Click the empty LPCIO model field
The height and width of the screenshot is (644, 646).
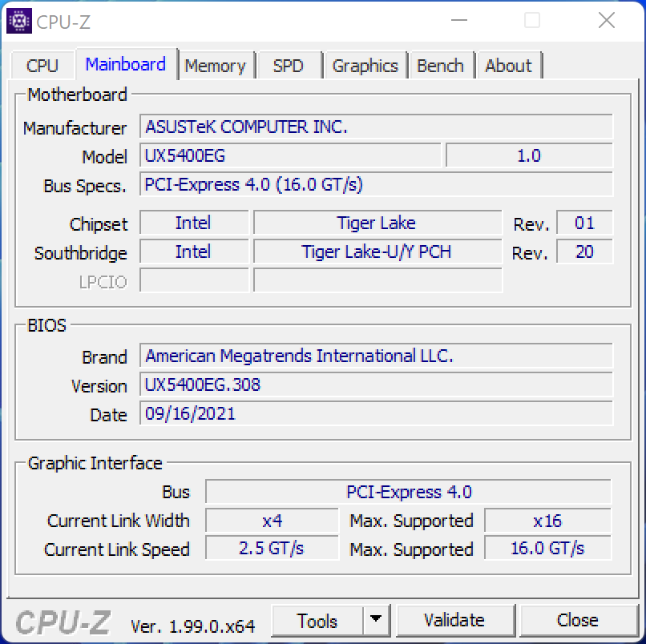[378, 280]
